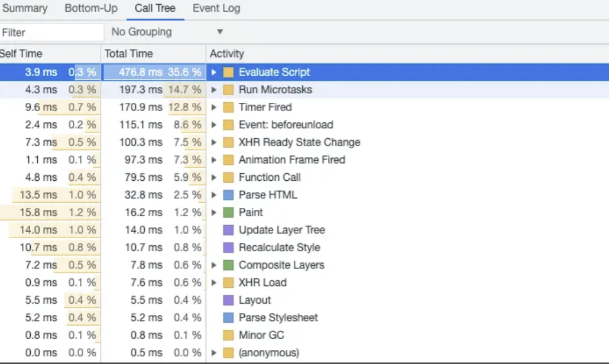Expand the XHR Ready State Change row
Image resolution: width=609 pixels, height=364 pixels.
click(215, 142)
